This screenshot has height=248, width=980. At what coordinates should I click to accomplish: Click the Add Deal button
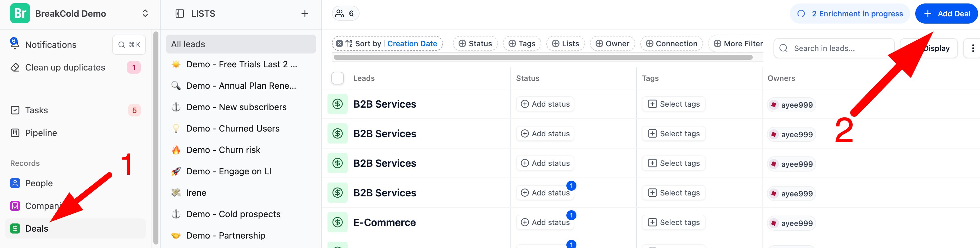pos(946,14)
